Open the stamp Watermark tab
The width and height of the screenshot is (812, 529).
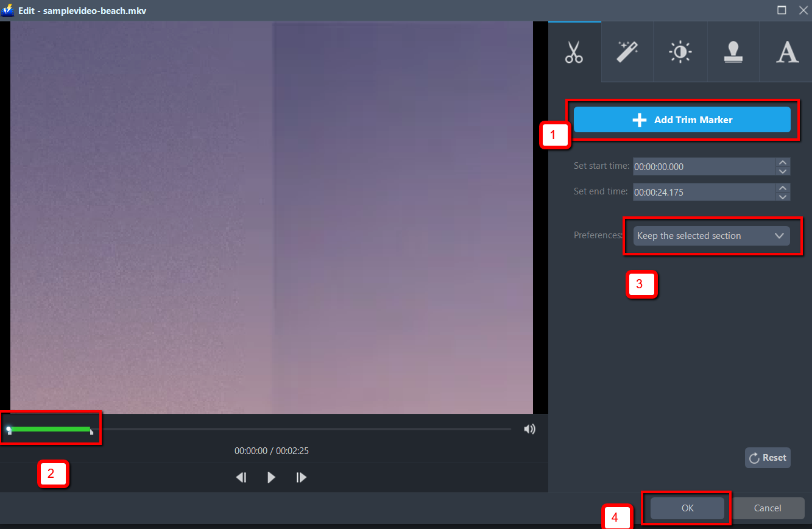pos(733,52)
